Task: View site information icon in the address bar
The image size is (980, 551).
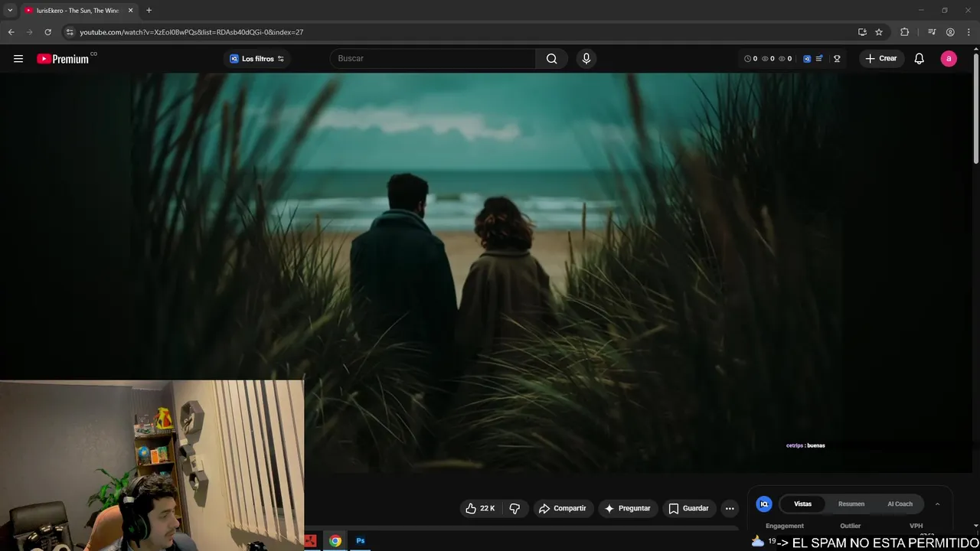Action: click(x=70, y=32)
